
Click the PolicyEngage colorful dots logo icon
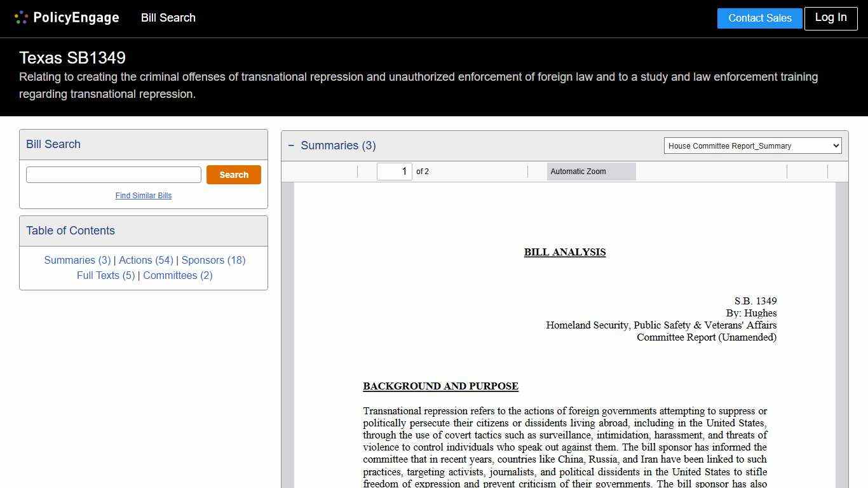21,17
